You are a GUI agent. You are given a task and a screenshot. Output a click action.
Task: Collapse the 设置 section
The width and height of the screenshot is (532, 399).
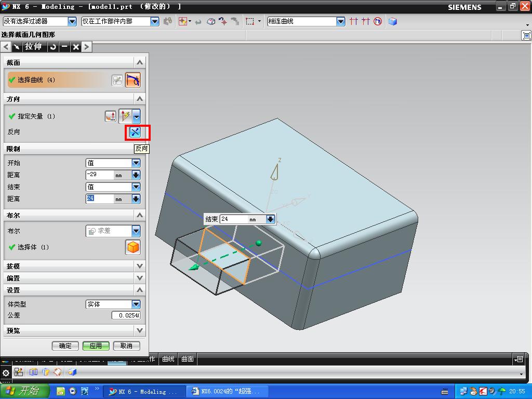pos(140,290)
